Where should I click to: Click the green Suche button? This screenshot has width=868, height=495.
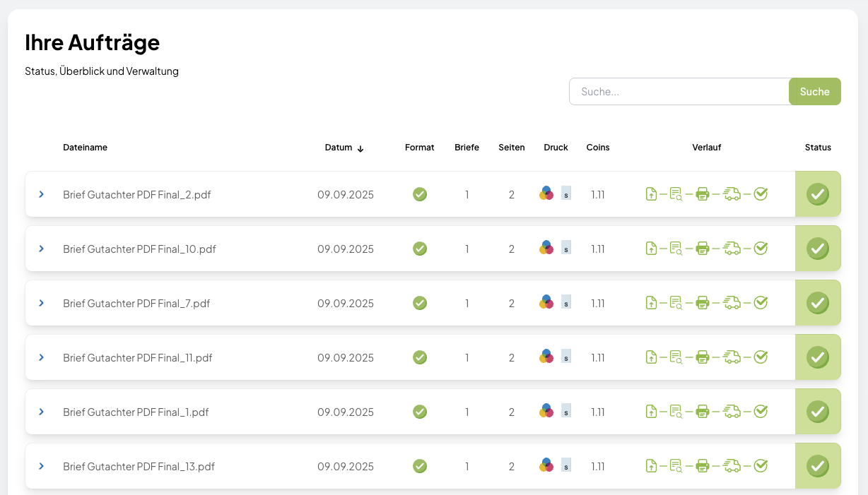(x=815, y=92)
